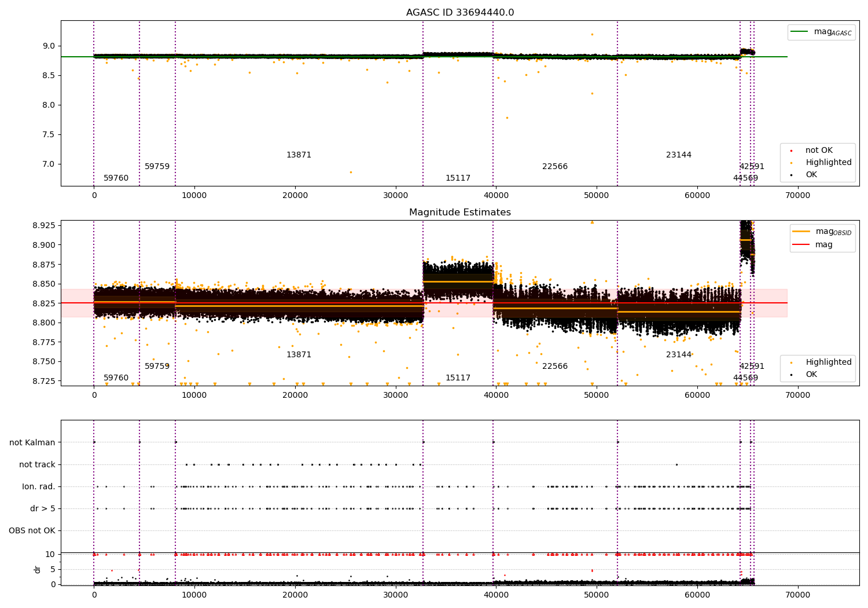868x608 pixels.
Task: Click the "20000" x-tick under the bottom plot
Action: (295, 595)
